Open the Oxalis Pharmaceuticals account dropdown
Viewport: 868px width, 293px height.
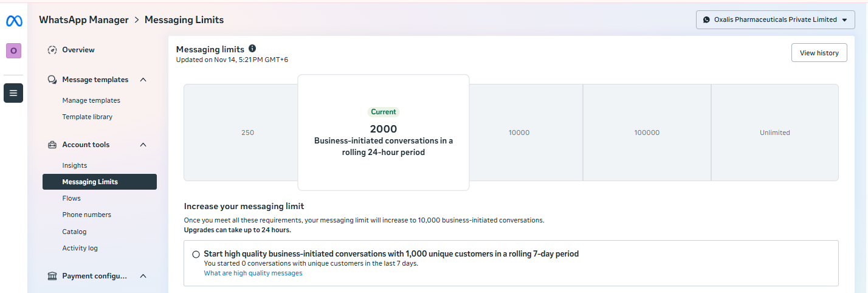tap(775, 19)
